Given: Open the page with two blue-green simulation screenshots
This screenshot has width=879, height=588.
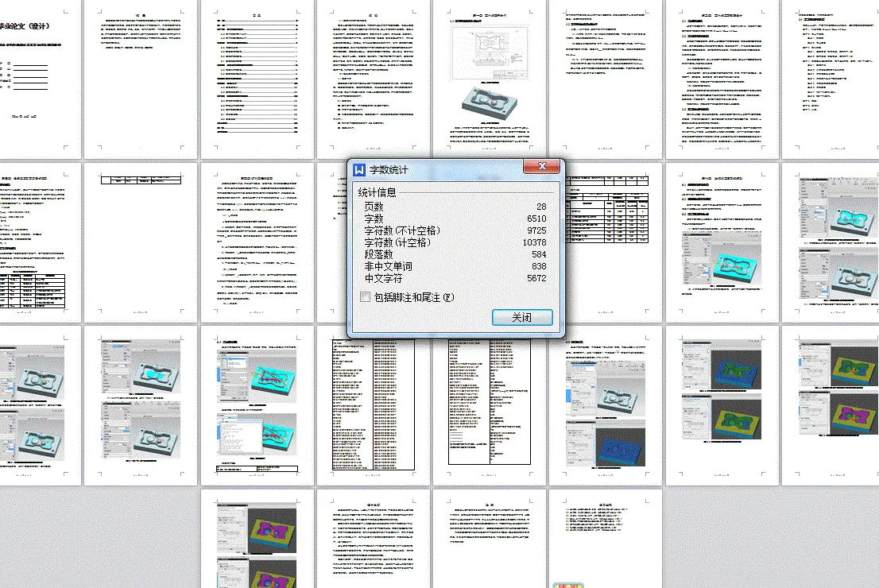Looking at the screenshot, I should point(722,404).
